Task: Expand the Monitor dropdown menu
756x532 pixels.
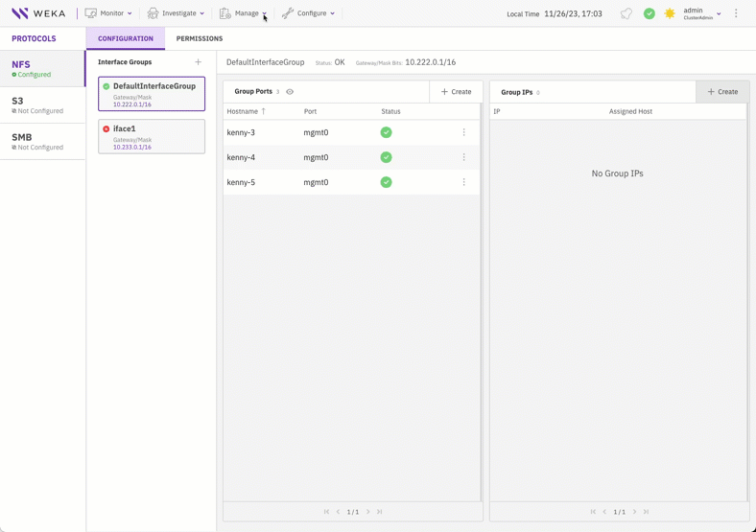Action: pyautogui.click(x=108, y=13)
